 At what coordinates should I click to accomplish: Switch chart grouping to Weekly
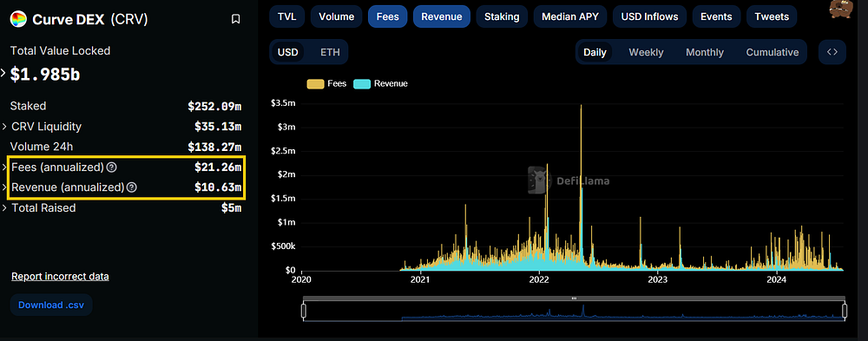click(x=646, y=53)
